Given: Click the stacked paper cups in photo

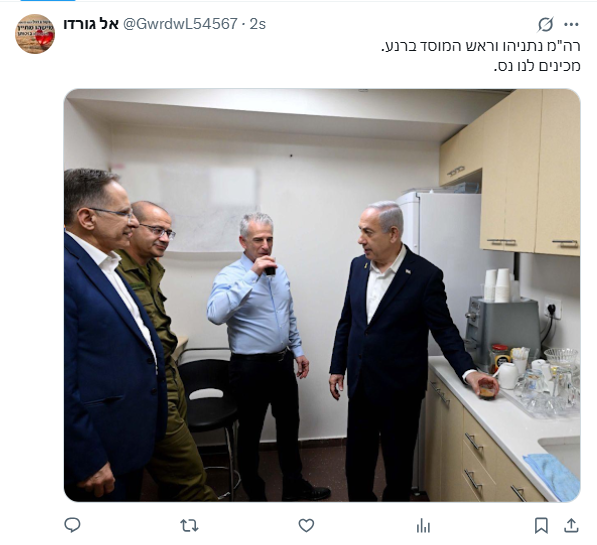Looking at the screenshot, I should coord(497,285).
